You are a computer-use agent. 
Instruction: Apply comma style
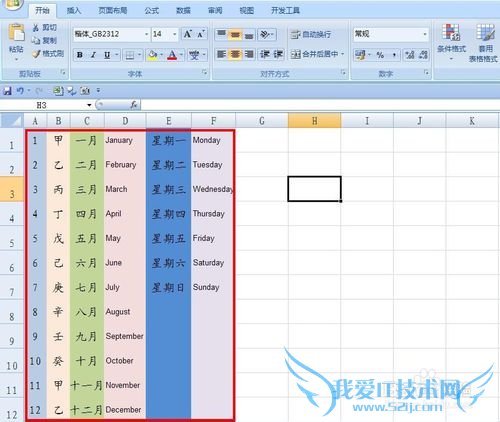pos(394,54)
